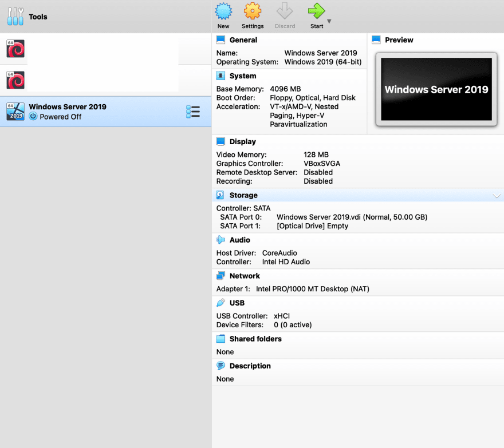The image size is (504, 448).
Task: Click the System section chip icon
Action: point(220,76)
